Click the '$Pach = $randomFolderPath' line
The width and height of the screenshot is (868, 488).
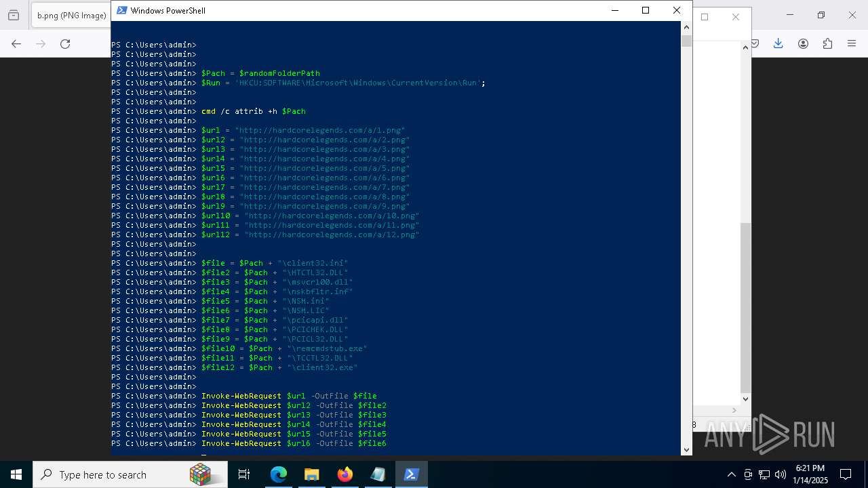260,73
